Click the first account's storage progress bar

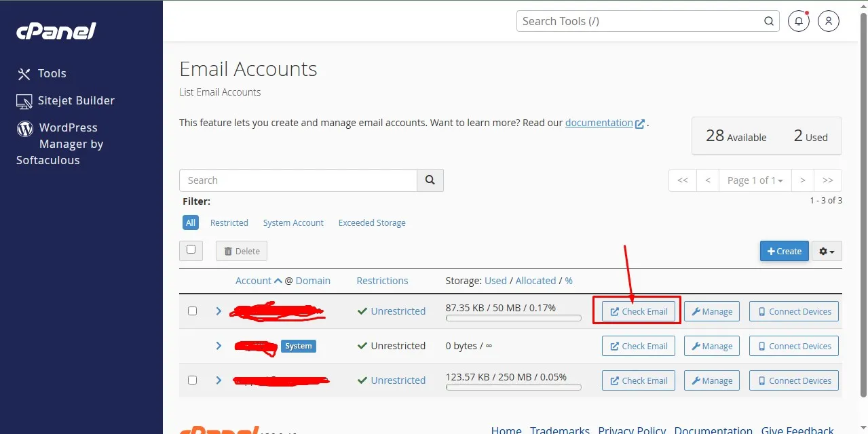pos(513,319)
